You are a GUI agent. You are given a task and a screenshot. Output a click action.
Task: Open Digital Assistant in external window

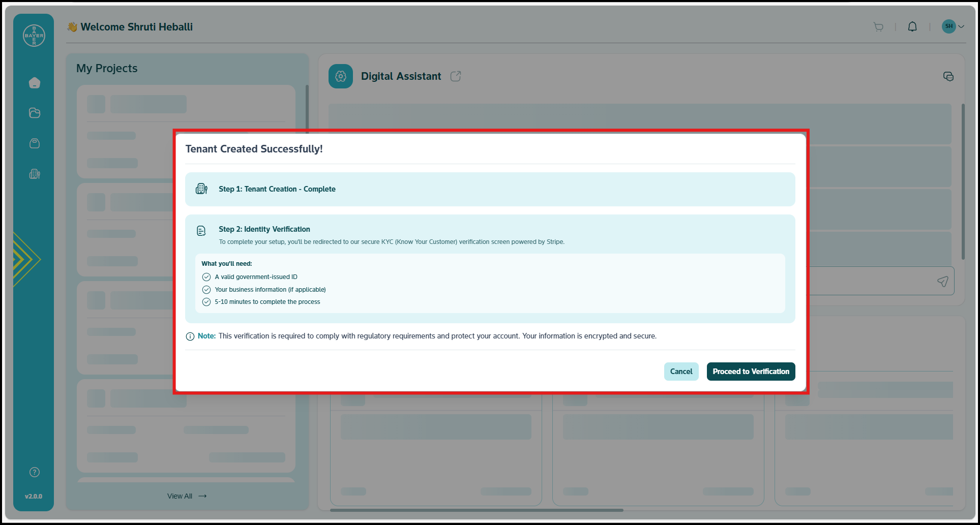[x=456, y=76]
